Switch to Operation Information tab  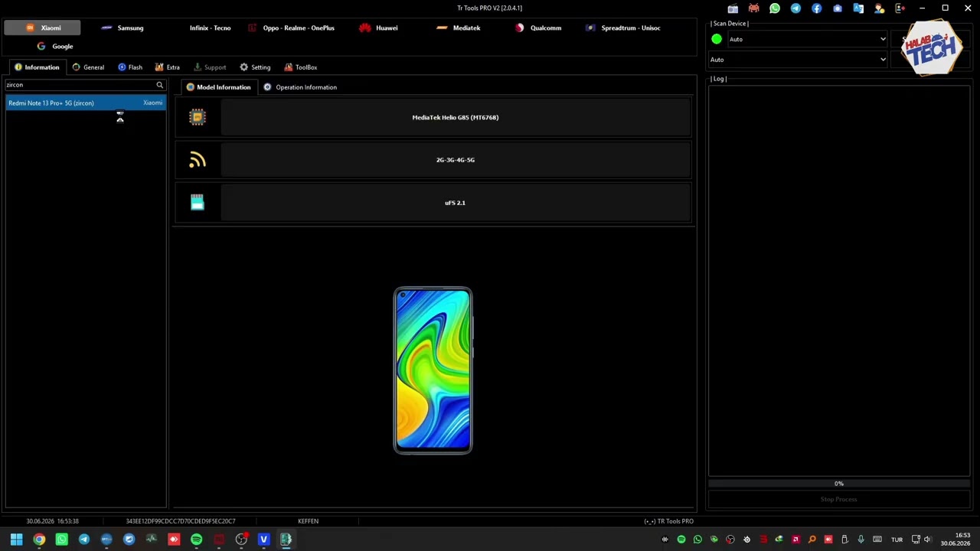pyautogui.click(x=299, y=87)
